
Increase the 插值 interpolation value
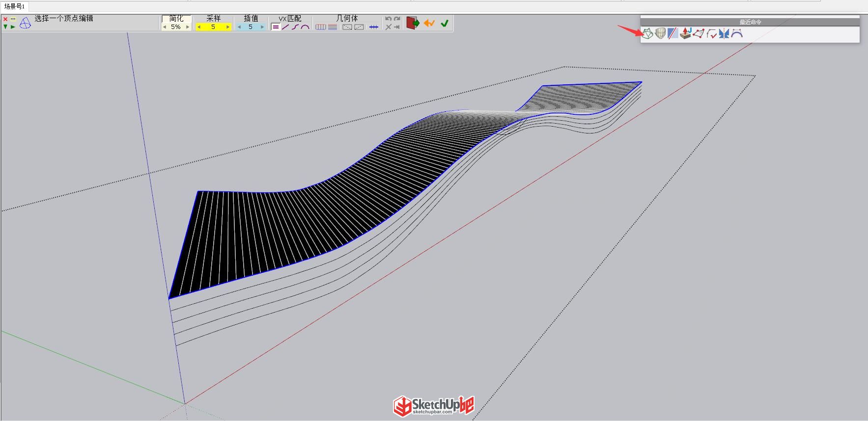[262, 27]
